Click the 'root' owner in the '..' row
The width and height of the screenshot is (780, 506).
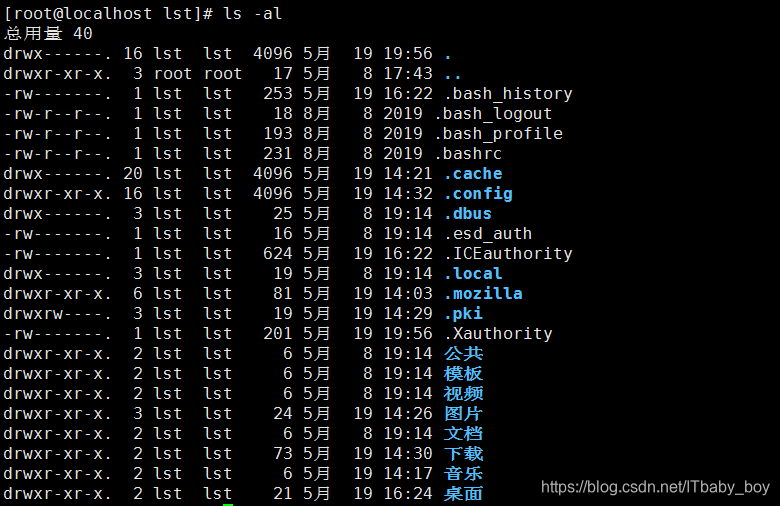173,74
